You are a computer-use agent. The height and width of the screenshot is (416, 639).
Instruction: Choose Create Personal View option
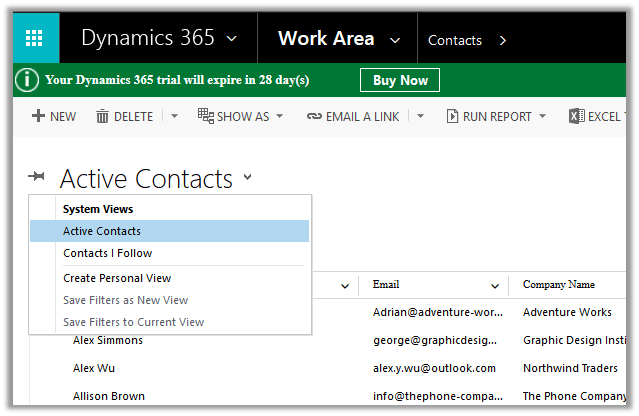point(117,278)
